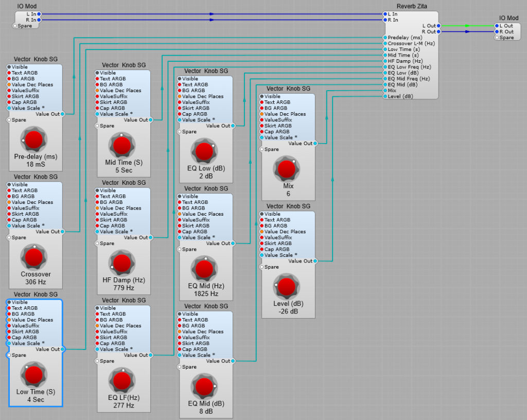Click the Visible pin of the Pre-delay knob module
527x420 pixels.
(x=9, y=67)
